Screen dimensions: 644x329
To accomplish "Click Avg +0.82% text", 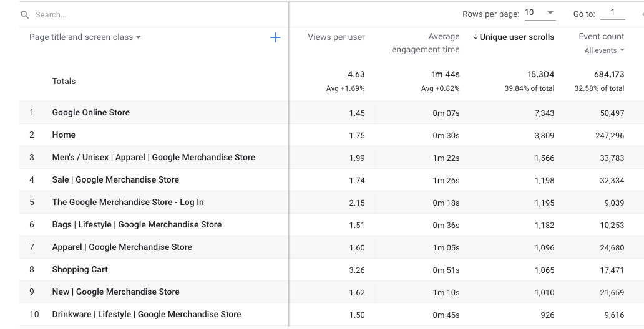I will click(441, 88).
